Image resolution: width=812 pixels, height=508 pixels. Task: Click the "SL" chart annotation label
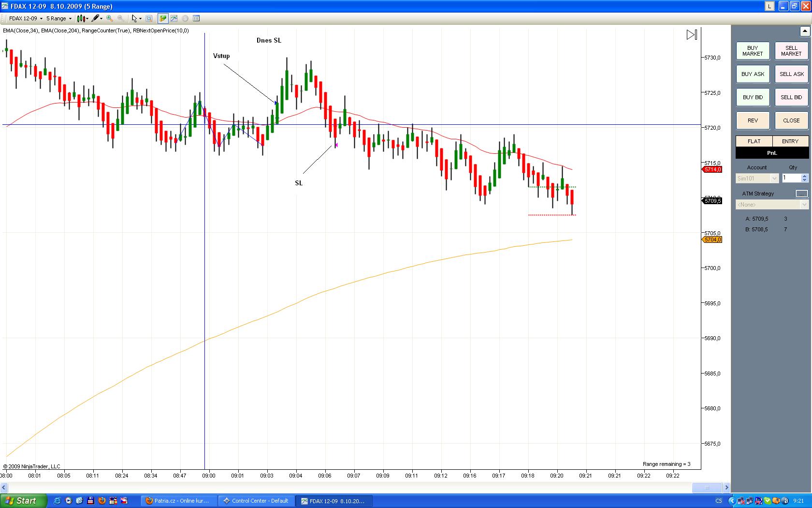click(299, 183)
